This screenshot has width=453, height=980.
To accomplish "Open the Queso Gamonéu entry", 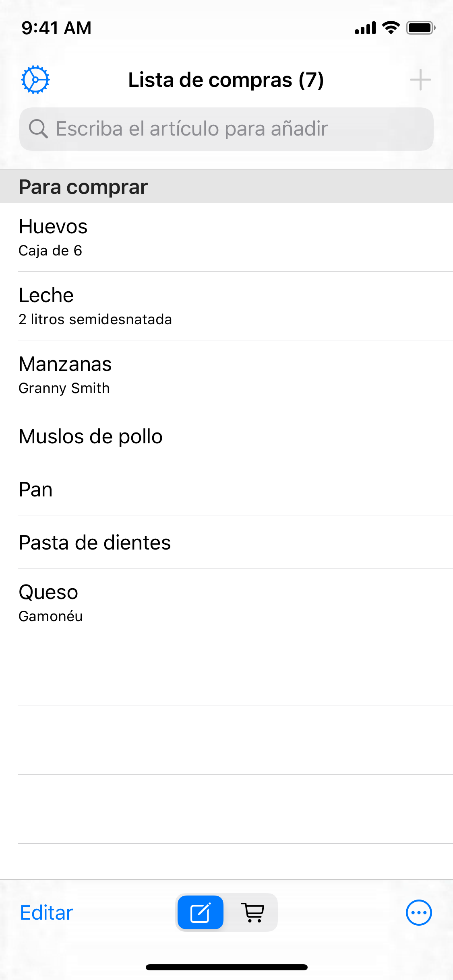I will [226, 603].
